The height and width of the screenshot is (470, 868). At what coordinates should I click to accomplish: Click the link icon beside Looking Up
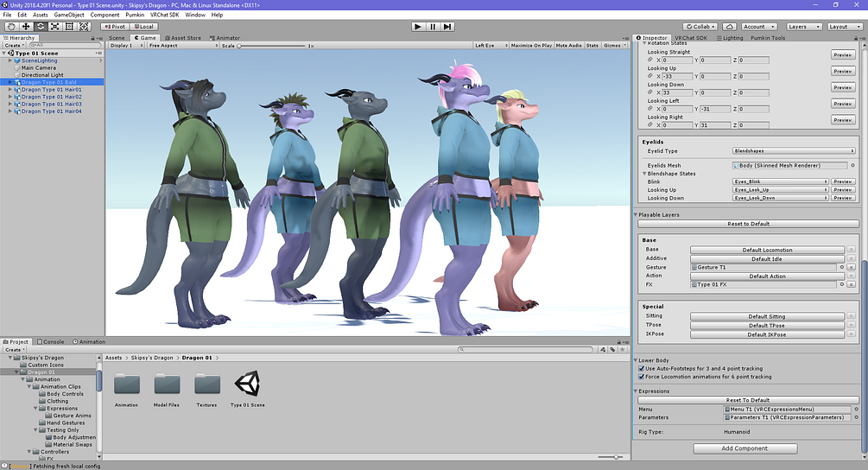point(650,76)
